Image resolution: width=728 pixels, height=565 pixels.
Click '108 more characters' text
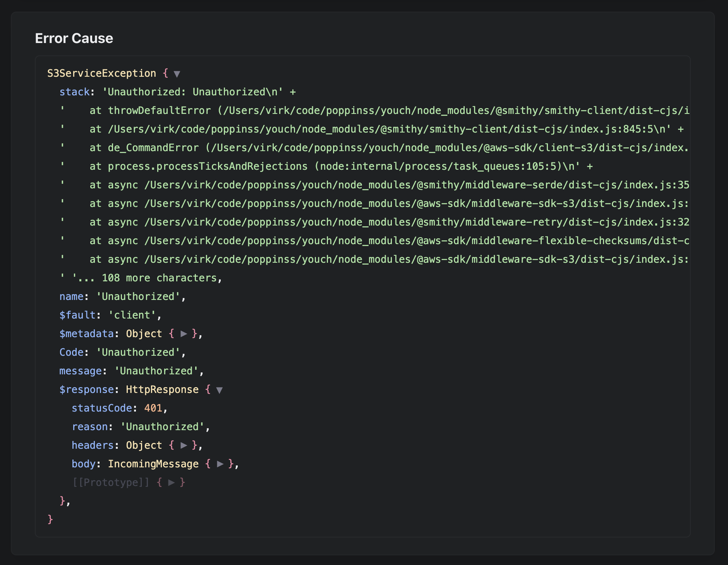(x=159, y=278)
